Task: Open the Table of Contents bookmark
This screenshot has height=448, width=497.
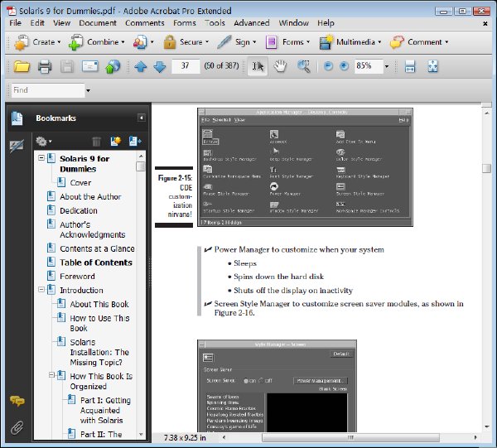Action: [x=96, y=263]
